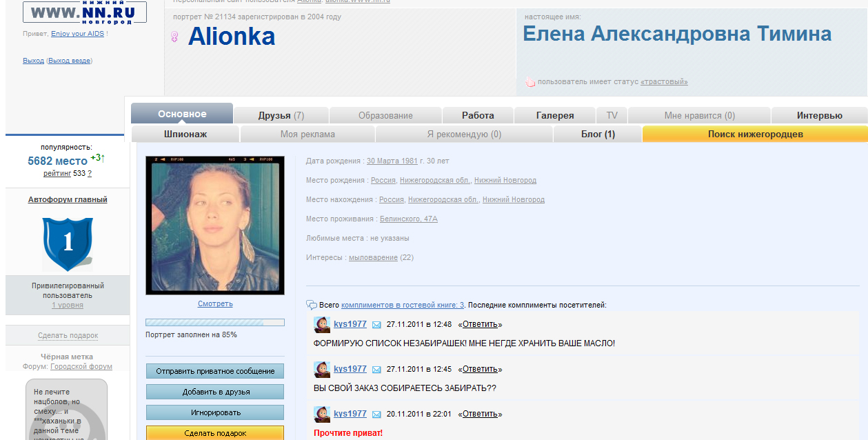Viewport: 868px width, 440px height.
Task: Click Нижегородская обл. in Место рождения row
Action: pyautogui.click(x=436, y=180)
